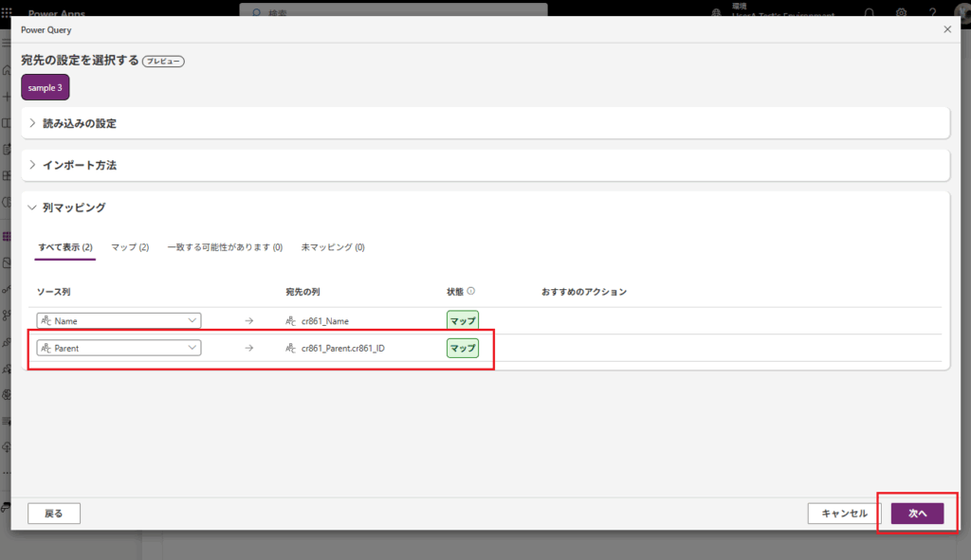Switch to the 未マッピング (0) tab
The width and height of the screenshot is (971, 560).
click(333, 247)
